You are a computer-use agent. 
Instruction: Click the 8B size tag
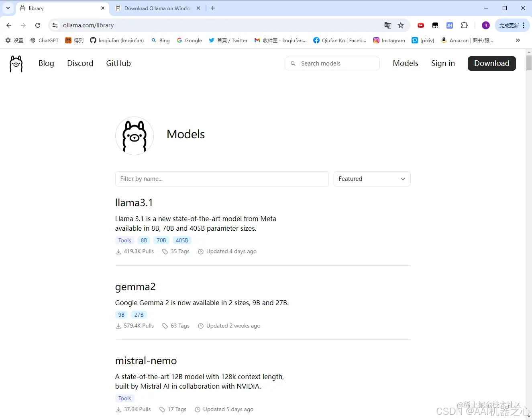(144, 240)
